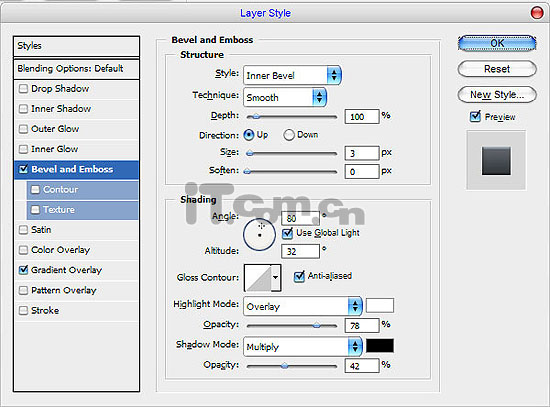Screen dimensions: 550x407
Task: Click the red close button in title bar
Action: 537,13
